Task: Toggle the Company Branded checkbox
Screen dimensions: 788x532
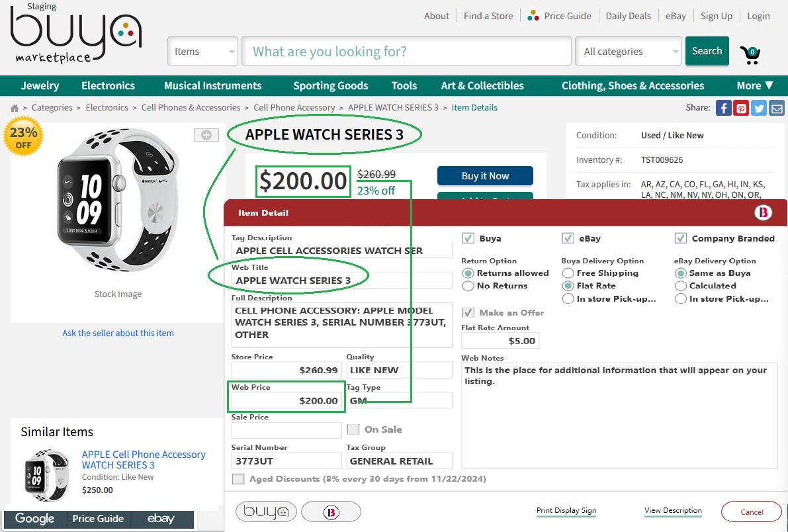Action: 680,238
